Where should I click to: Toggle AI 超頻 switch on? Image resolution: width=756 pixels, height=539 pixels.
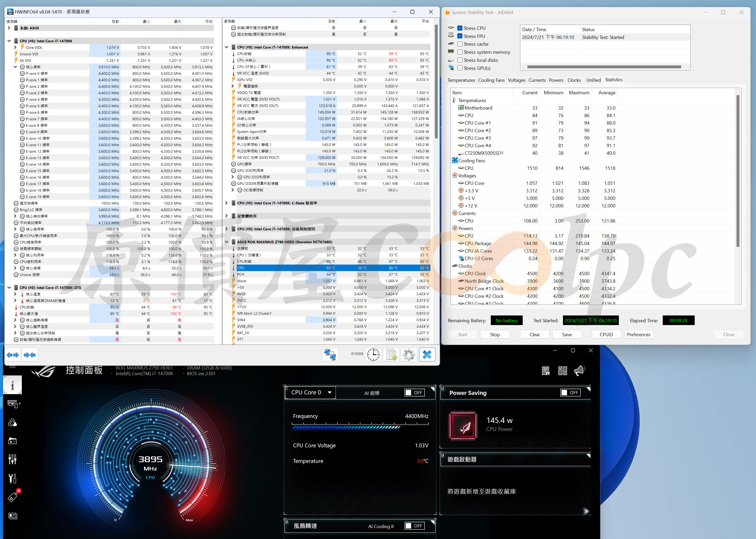(x=414, y=393)
